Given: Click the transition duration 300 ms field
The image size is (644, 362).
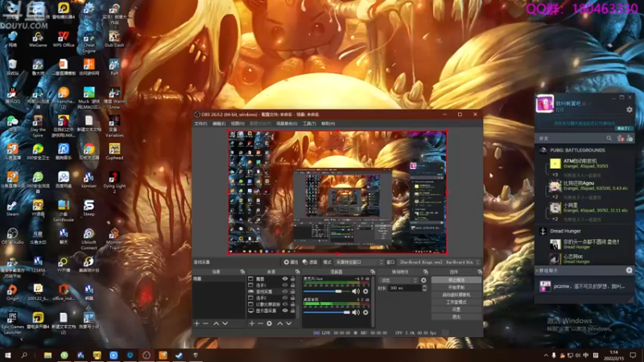Looking at the screenshot, I should pyautogui.click(x=405, y=288).
